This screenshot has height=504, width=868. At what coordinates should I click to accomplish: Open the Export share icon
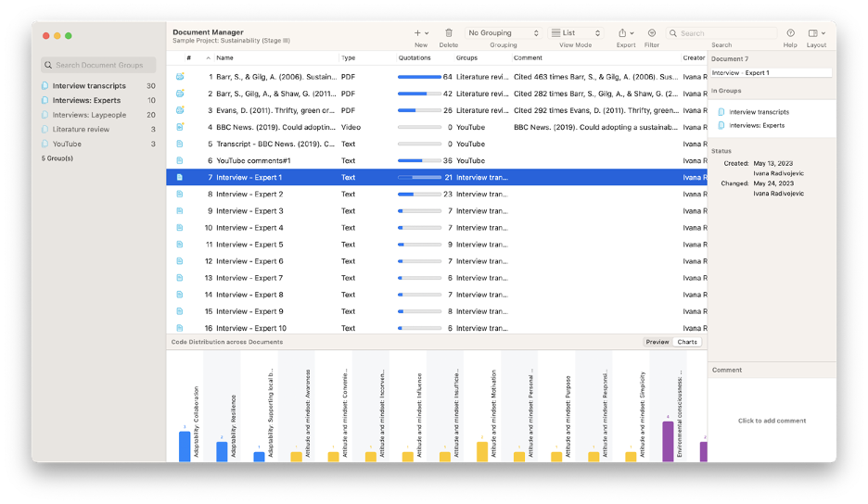click(622, 33)
